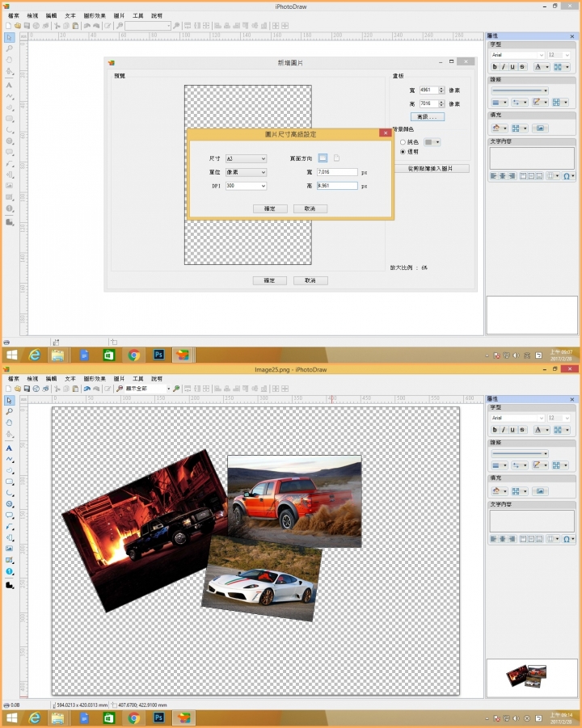Click 從剪貼簿插入圖片 button
Viewport: 582px width, 728px height.
tap(431, 169)
